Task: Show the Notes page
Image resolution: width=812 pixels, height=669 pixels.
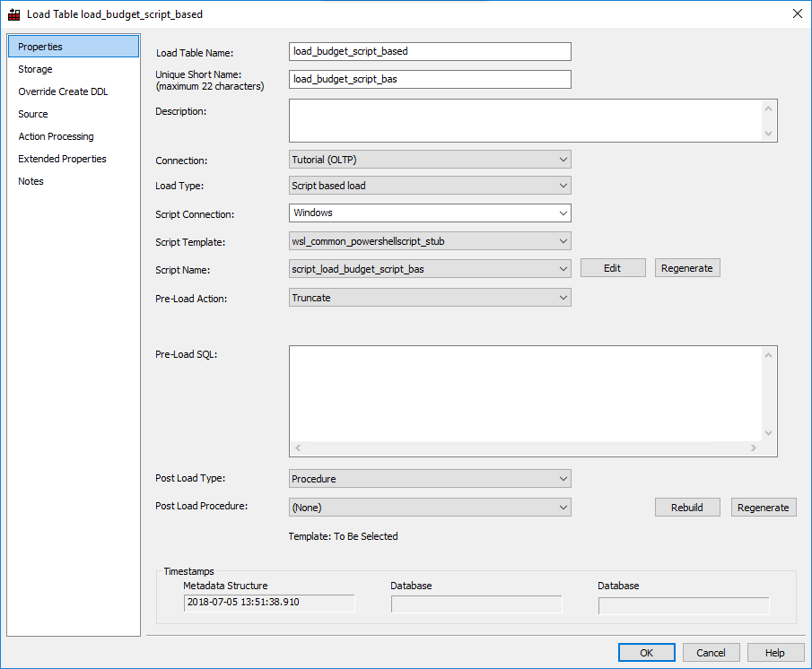Action: [x=31, y=181]
